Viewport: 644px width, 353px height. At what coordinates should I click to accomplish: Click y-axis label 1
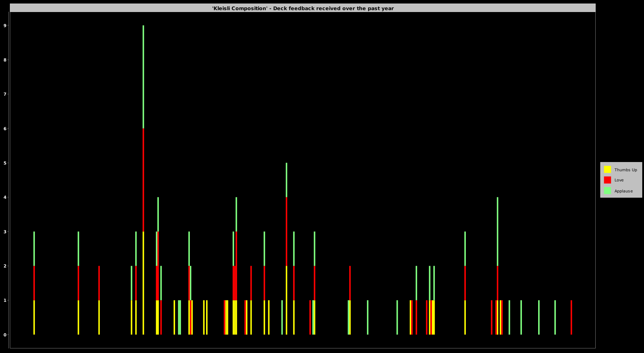pyautogui.click(x=5, y=300)
